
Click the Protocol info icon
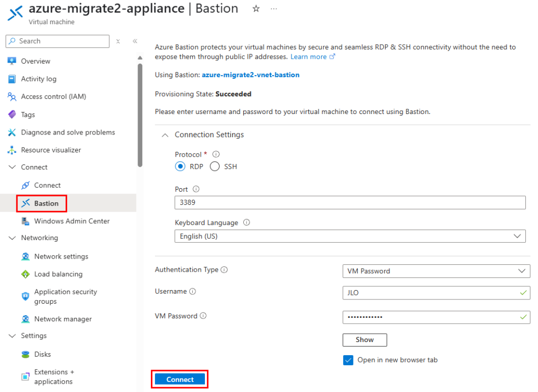216,154
